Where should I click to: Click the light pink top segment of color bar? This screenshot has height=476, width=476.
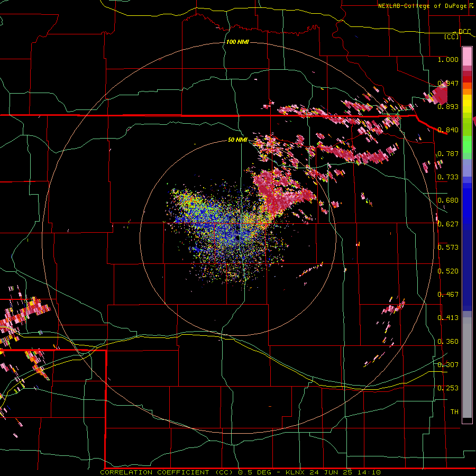point(467,57)
